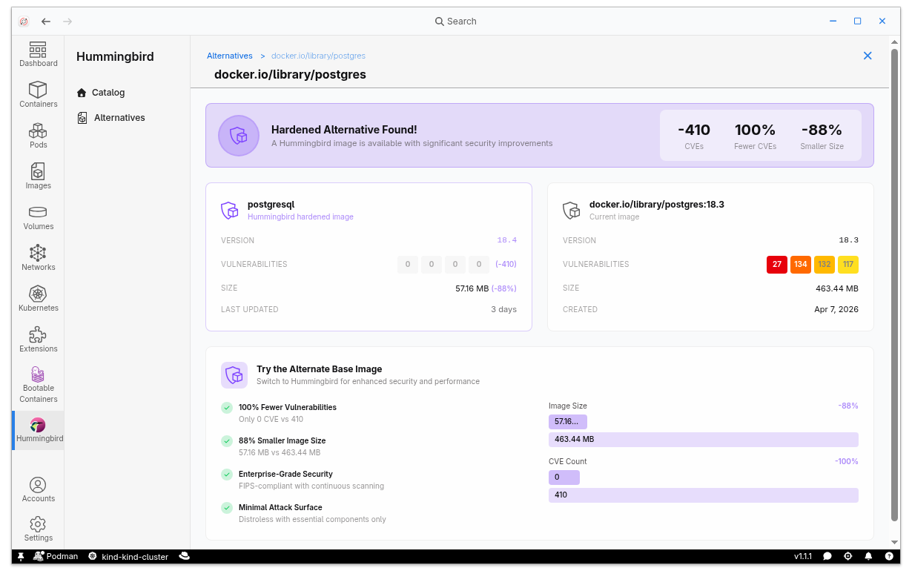This screenshot has width=912, height=588.
Task: Click the docker.io/library/postgres:18.3 title
Action: click(657, 205)
